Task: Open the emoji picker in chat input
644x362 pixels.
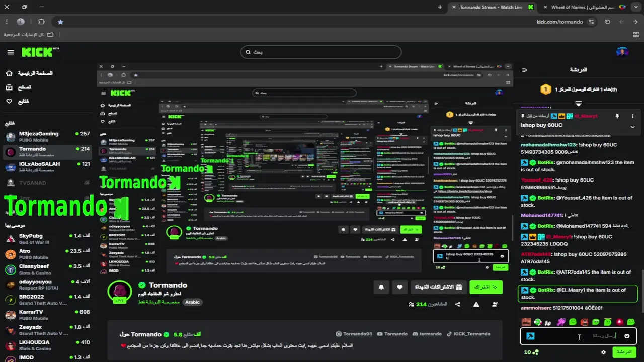Action: pyautogui.click(x=627, y=336)
